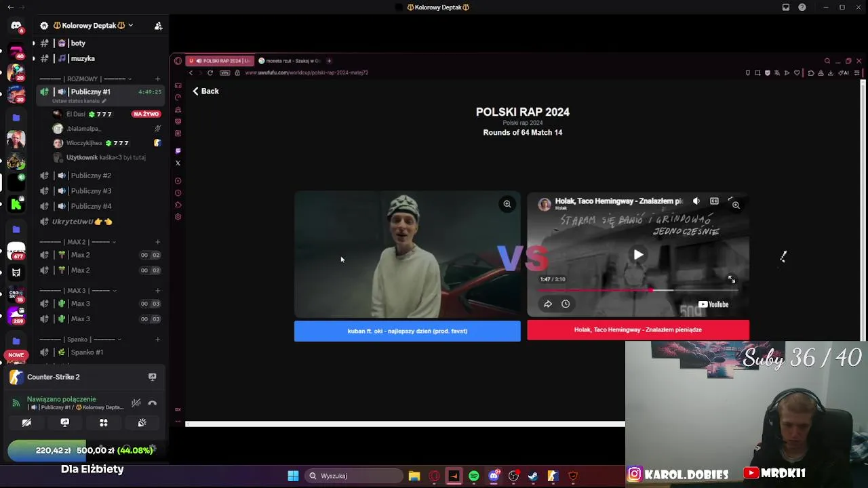Add a channel to Spanko category

pyautogui.click(x=158, y=340)
